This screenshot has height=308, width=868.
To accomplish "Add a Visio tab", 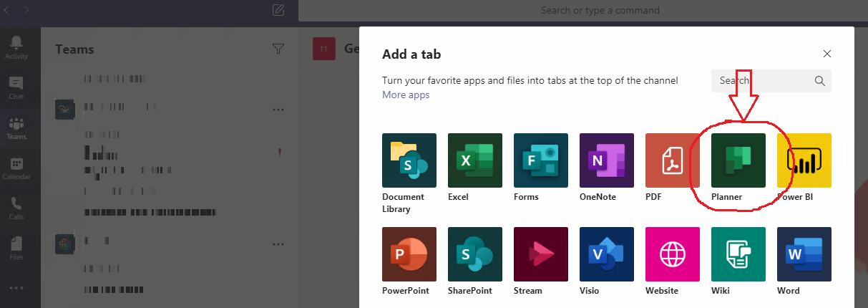I will coord(607,254).
